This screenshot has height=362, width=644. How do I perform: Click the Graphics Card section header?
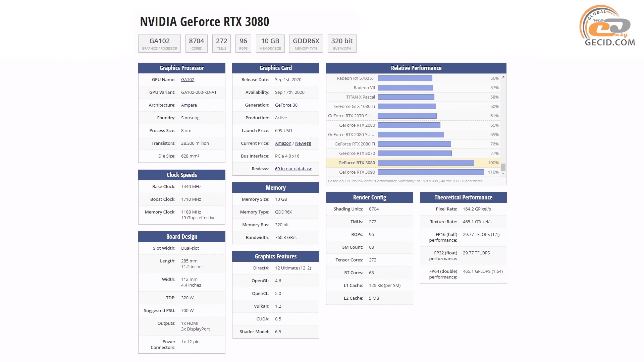pos(276,68)
